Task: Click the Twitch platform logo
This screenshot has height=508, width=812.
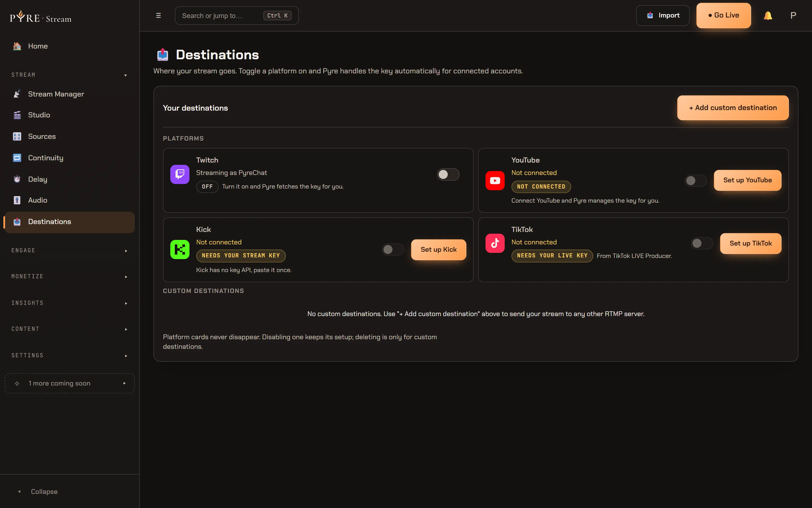Action: pyautogui.click(x=180, y=174)
